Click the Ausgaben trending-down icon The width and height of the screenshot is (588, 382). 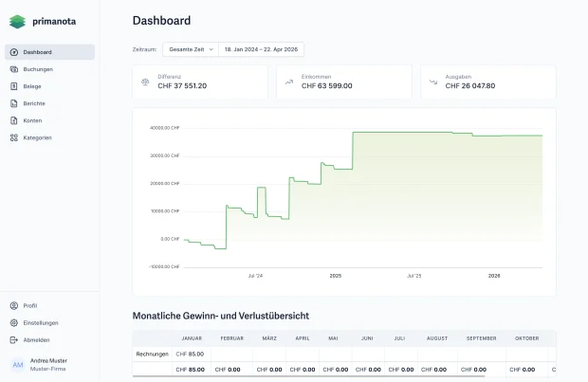[433, 82]
